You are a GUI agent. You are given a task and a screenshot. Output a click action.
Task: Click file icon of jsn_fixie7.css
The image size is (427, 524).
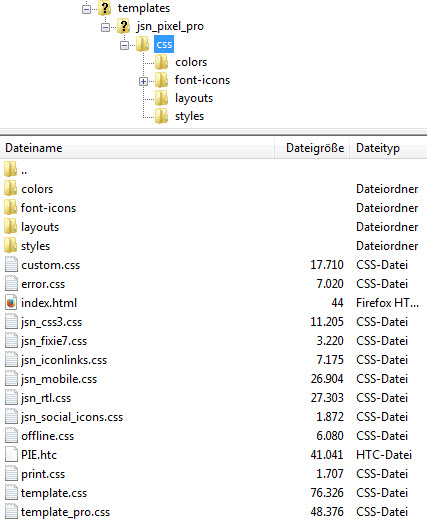coord(11,341)
